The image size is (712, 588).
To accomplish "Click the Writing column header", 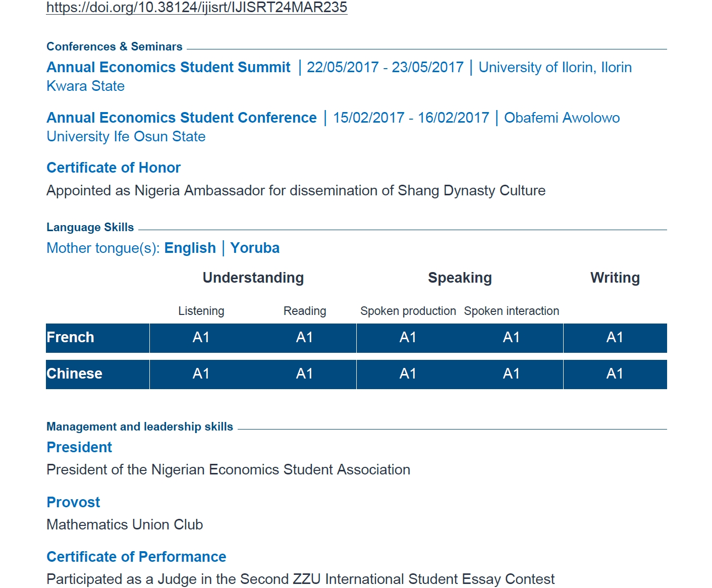I will pos(615,278).
